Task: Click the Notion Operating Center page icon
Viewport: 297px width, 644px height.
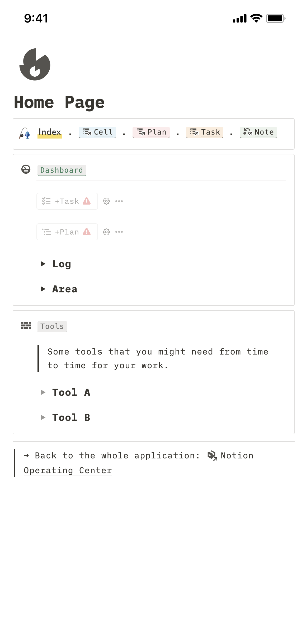Action: pyautogui.click(x=213, y=456)
